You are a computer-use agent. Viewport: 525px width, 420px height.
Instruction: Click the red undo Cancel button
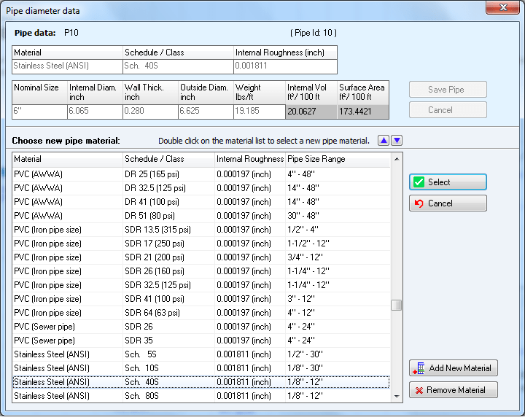[x=448, y=203]
